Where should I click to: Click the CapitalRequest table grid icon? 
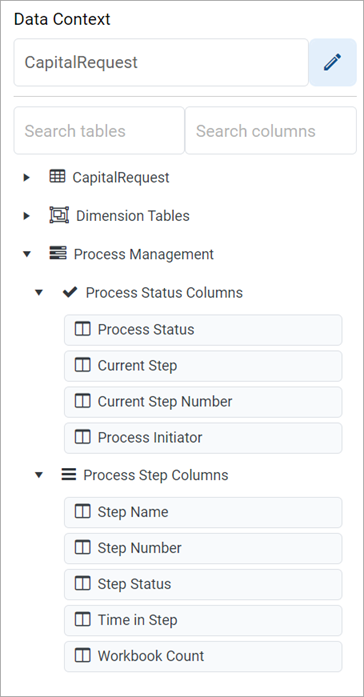57,177
